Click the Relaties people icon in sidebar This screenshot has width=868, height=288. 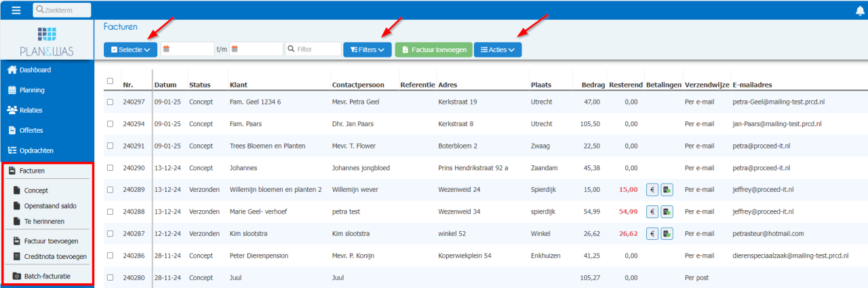[12, 110]
